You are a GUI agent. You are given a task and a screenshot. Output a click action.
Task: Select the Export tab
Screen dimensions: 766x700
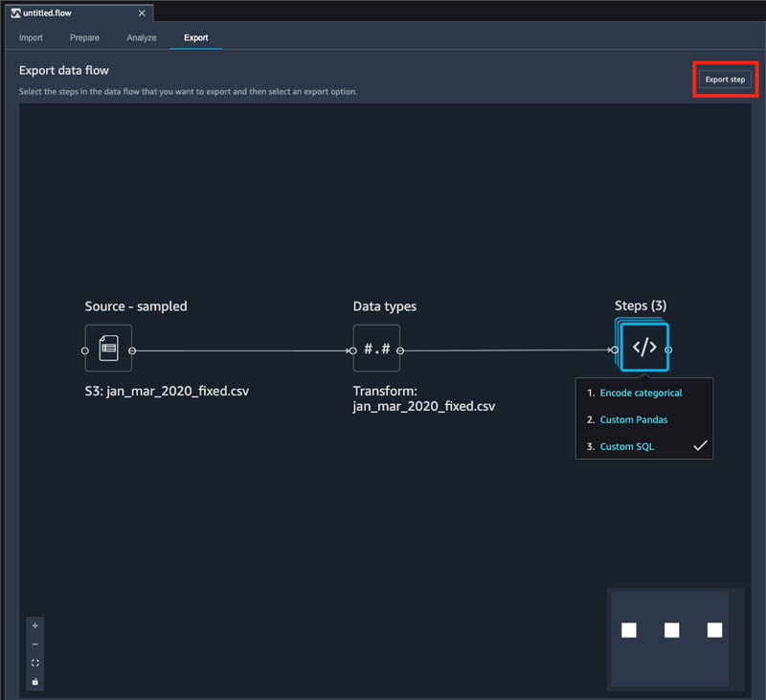tap(196, 37)
